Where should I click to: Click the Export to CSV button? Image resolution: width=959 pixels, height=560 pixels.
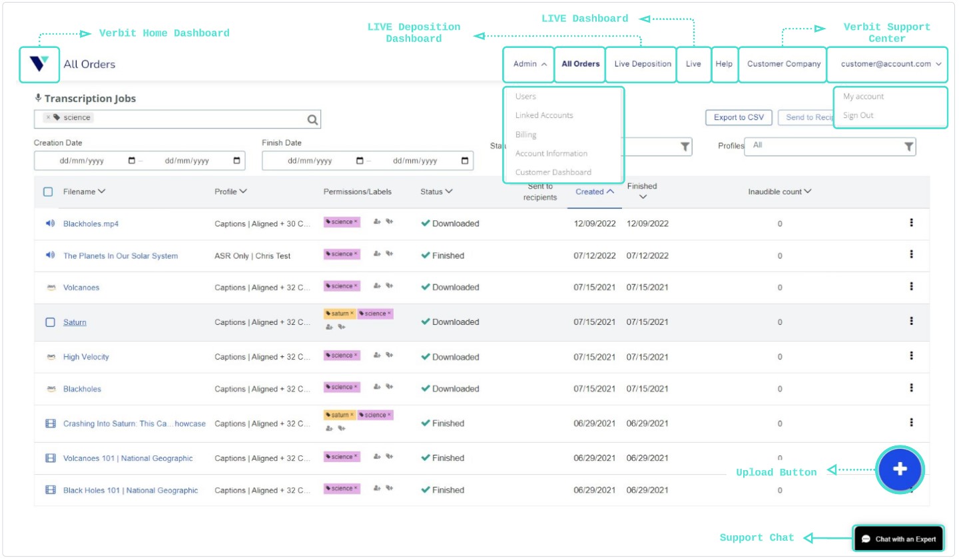click(x=739, y=117)
